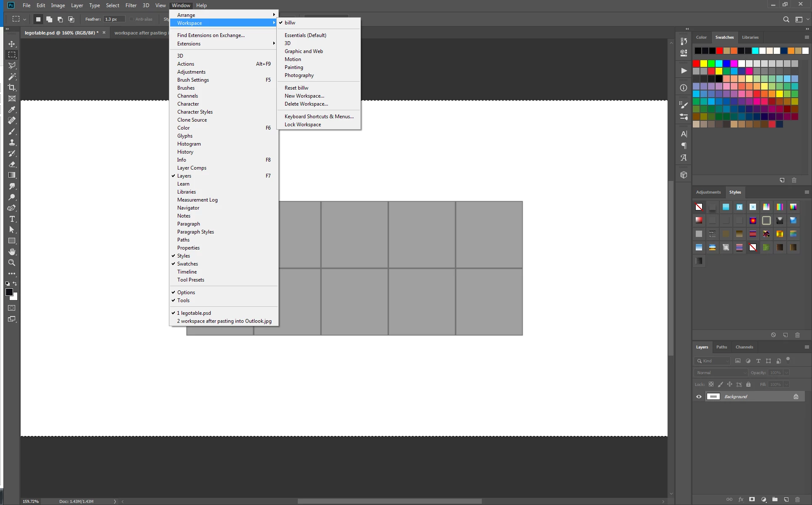This screenshot has width=812, height=505.
Task: Select the Horizontal Type tool
Action: 12,219
